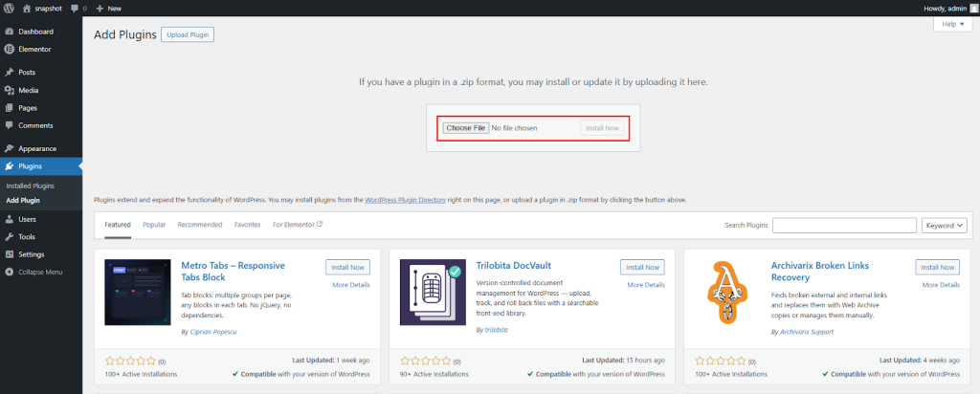Click the snapshot site name
980x394 pixels.
48,9
